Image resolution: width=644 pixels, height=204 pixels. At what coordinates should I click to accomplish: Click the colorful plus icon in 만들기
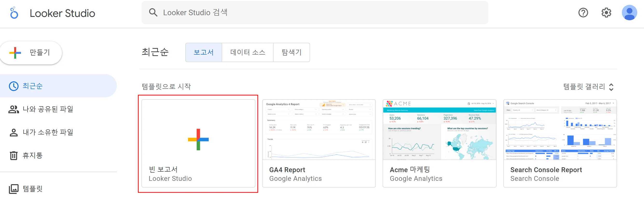pos(15,53)
